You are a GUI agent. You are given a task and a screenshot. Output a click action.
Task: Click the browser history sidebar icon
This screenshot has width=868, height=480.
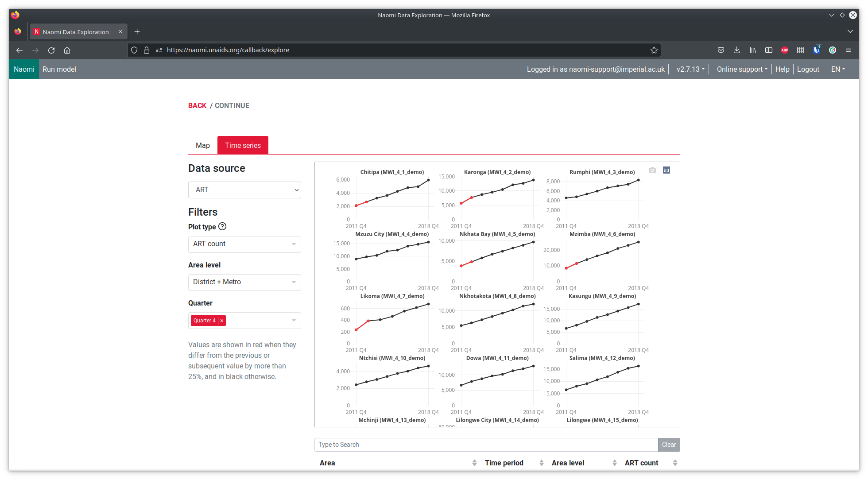pos(754,50)
